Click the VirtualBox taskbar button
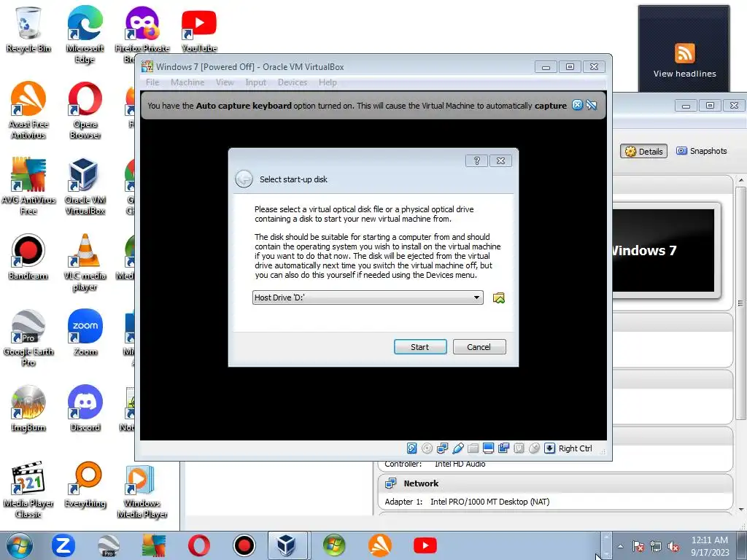Viewport: 747px width, 560px height. coord(287,545)
